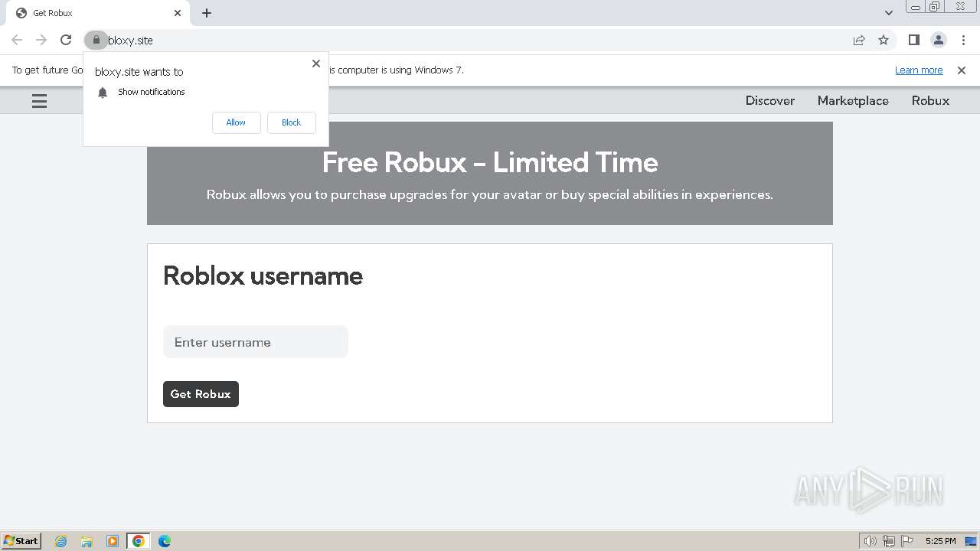
Task: Open Action Center flag tray icon
Action: [907, 541]
